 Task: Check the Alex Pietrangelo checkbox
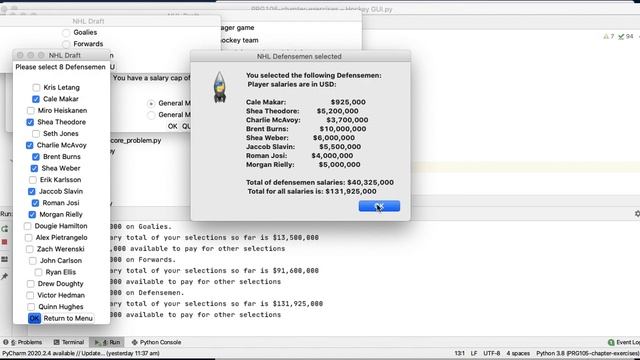[29, 238]
